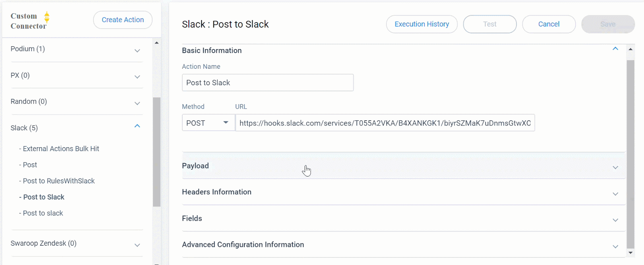Screen dimensions: 644x265
Task: Click the main panel scroll up arrow
Action: (x=630, y=49)
